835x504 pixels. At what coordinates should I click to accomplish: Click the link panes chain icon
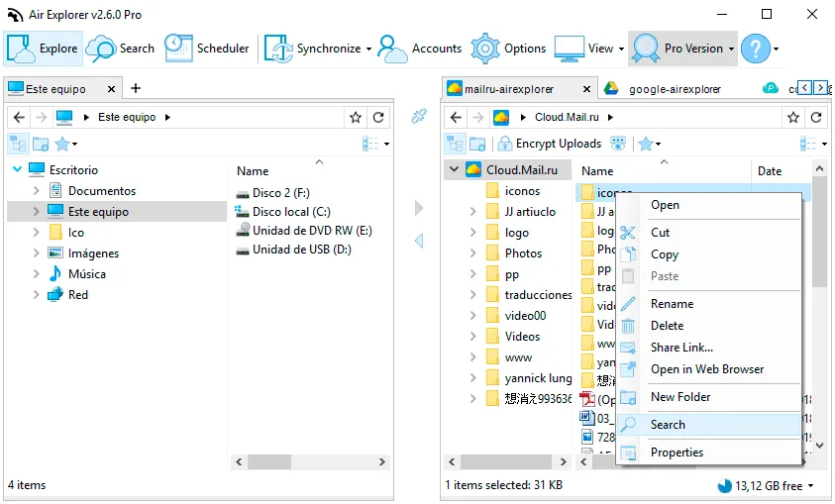click(419, 116)
